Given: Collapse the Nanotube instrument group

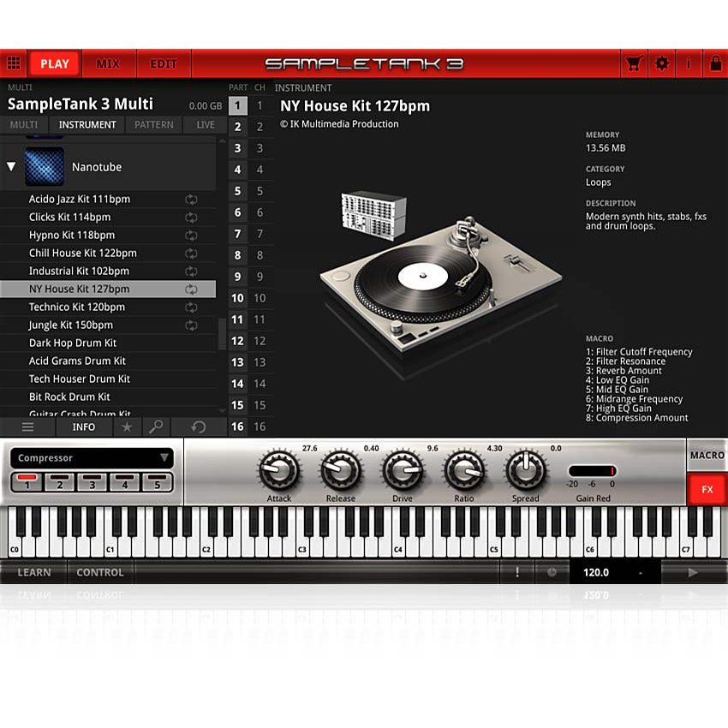Looking at the screenshot, I should coord(11,166).
